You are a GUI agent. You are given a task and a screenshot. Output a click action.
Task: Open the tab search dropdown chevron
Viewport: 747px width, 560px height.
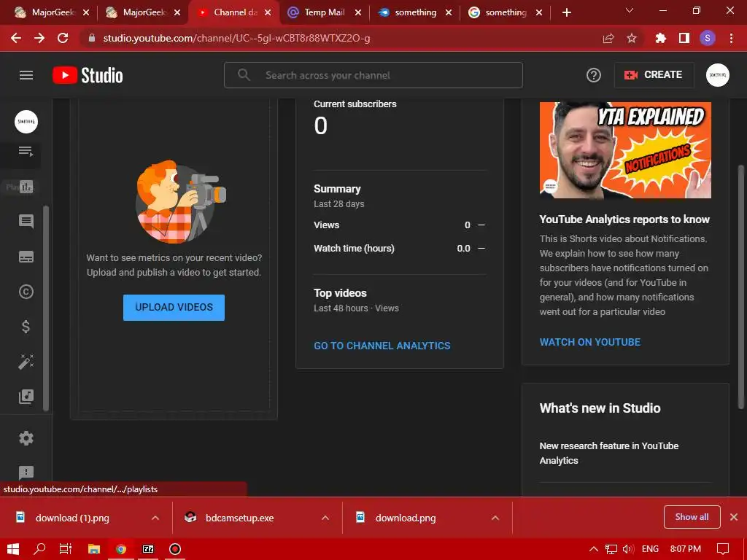pyautogui.click(x=630, y=10)
